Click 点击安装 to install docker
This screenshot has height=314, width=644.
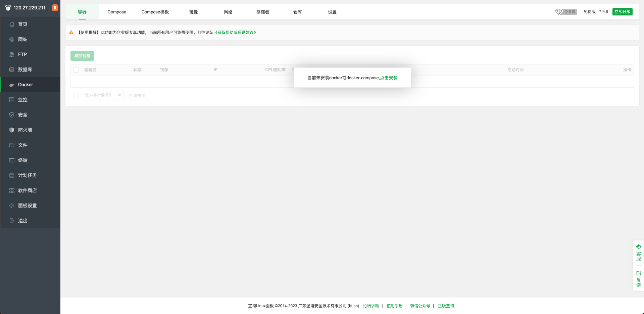[388, 78]
